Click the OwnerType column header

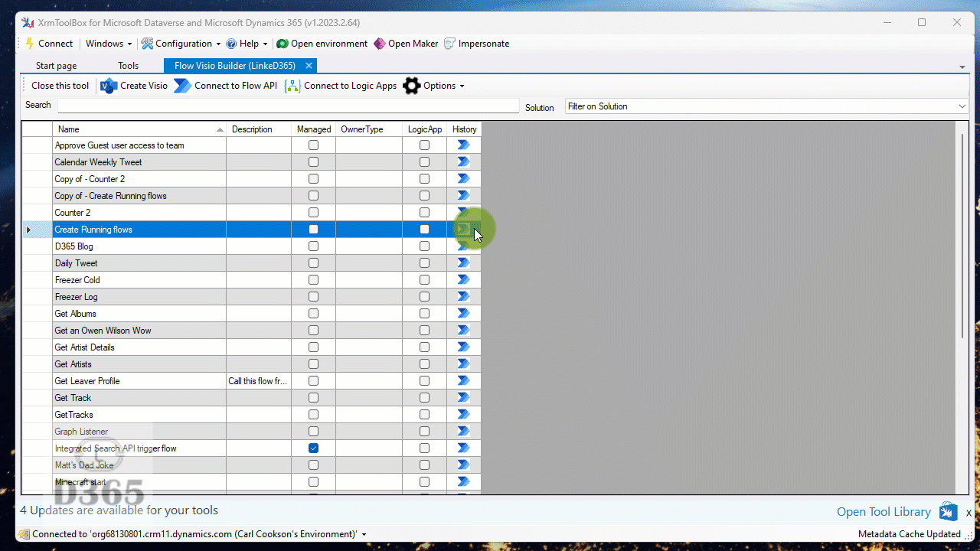[369, 129]
